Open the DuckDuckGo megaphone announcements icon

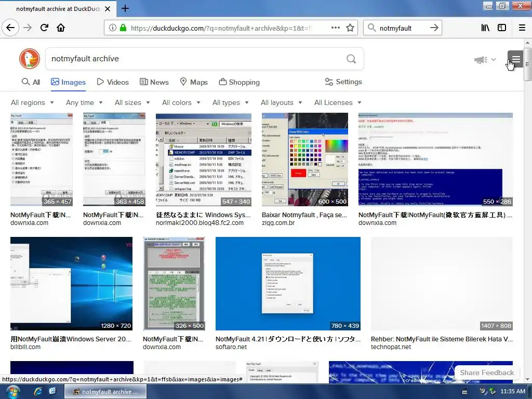[x=481, y=60]
